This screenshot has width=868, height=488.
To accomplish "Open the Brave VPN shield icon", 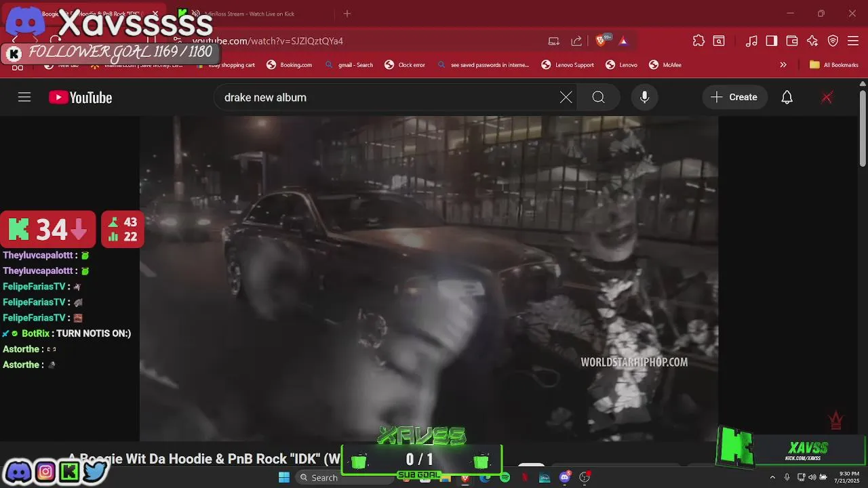I will [833, 41].
